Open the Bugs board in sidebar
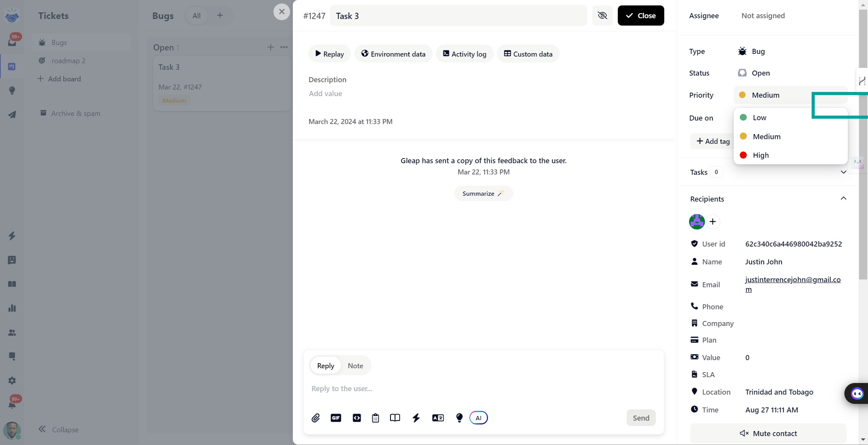Screen dimensions: 868x445 [x=82, y=42]
